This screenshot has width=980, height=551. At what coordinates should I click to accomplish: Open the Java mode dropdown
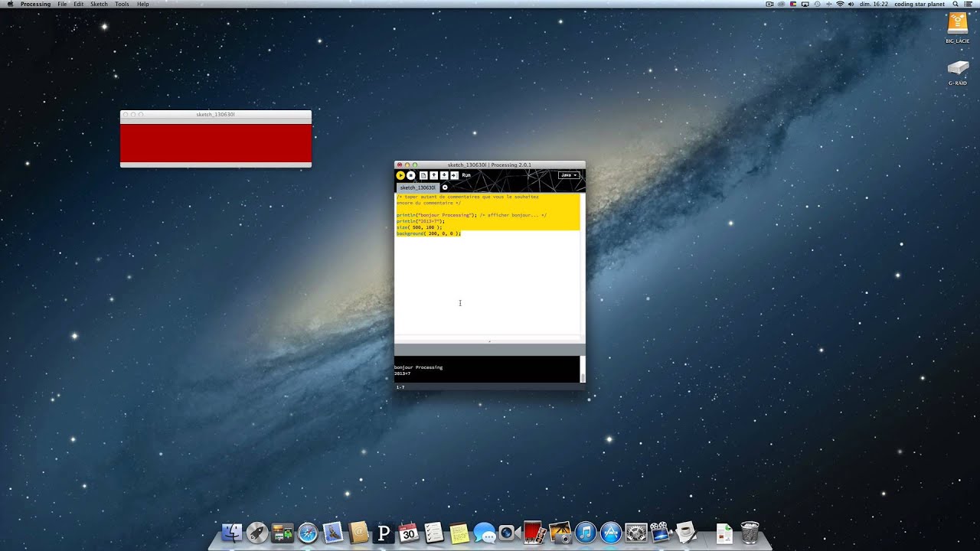[x=569, y=175]
